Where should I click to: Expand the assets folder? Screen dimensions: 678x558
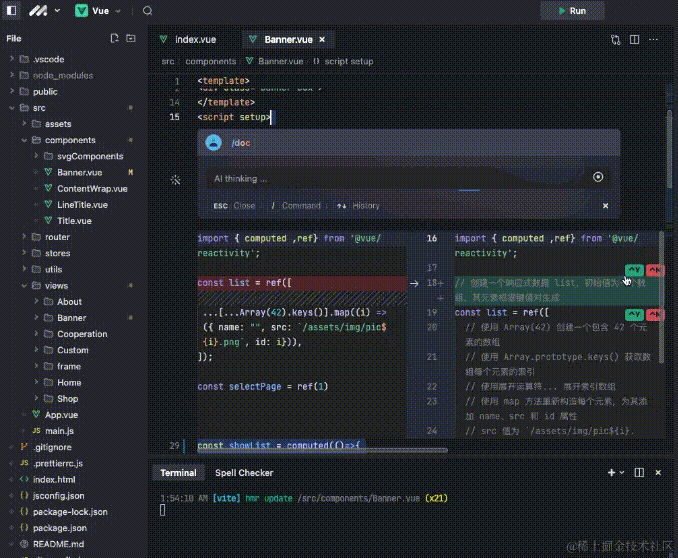click(57, 124)
